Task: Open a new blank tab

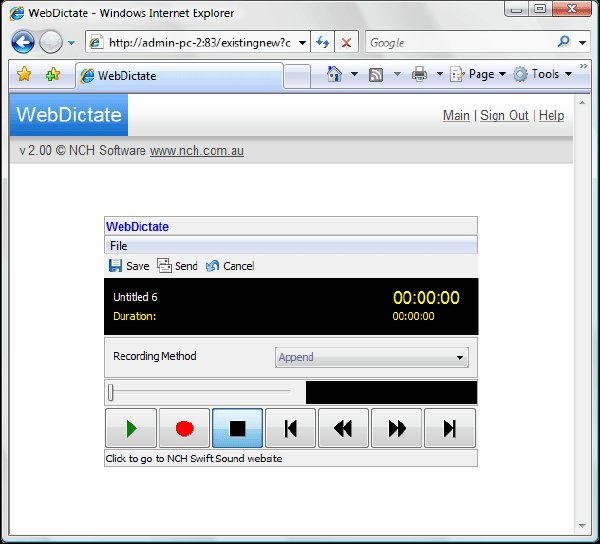Action: [297, 76]
